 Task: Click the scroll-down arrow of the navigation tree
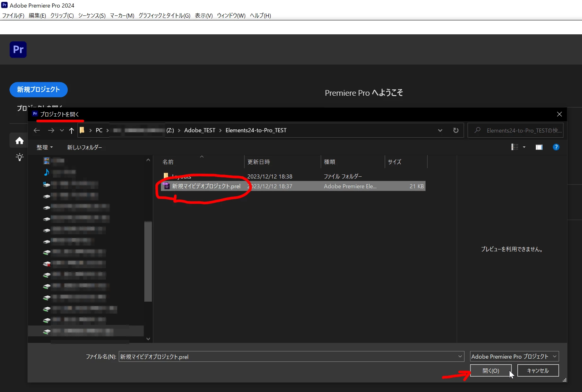click(148, 339)
